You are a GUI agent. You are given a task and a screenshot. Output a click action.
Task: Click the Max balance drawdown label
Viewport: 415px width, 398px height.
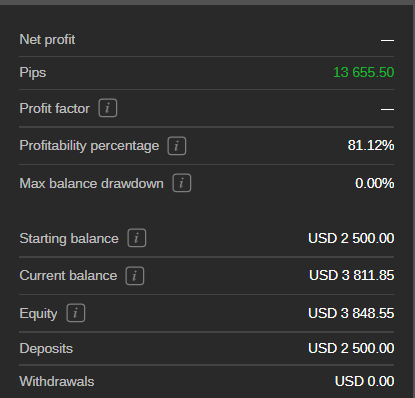coord(92,183)
